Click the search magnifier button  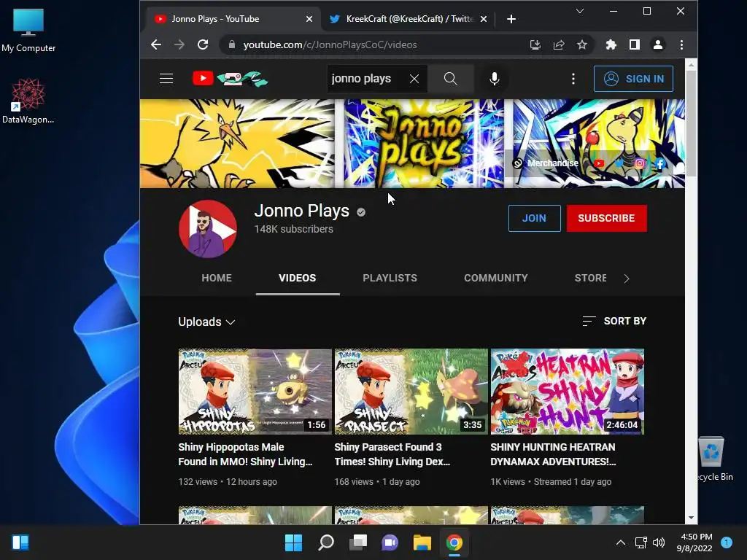(x=451, y=79)
